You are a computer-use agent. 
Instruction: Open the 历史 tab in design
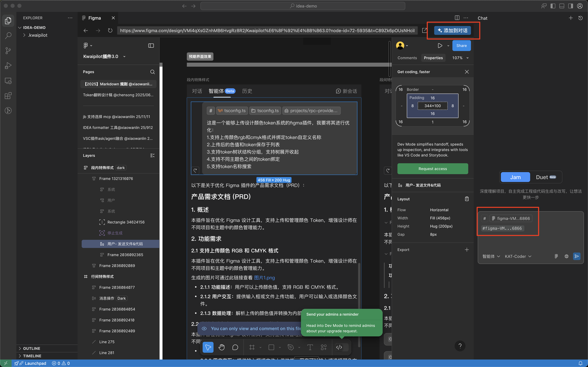pos(247,91)
